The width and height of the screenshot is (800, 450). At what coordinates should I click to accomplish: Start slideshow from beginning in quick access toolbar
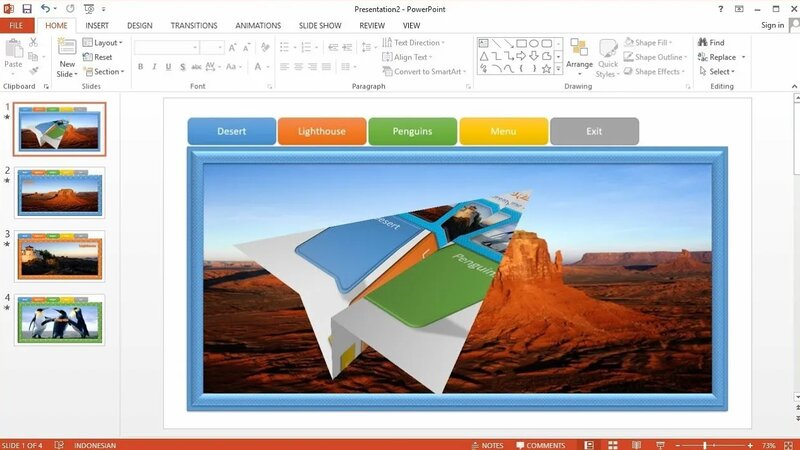click(x=89, y=9)
